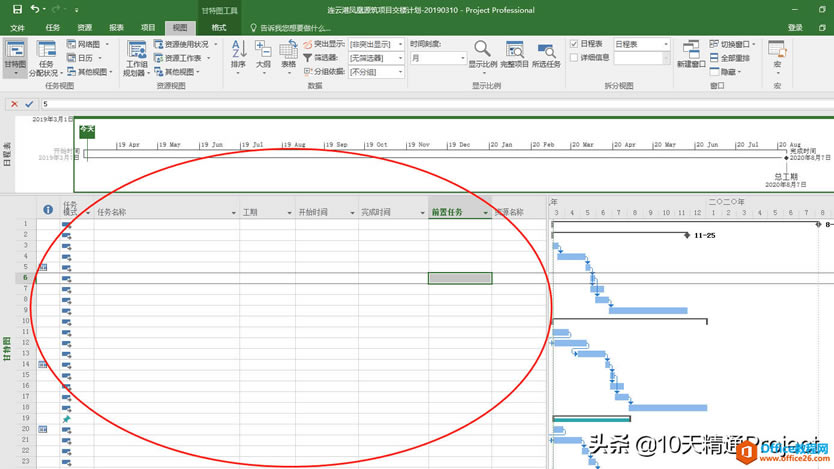Confirm entry with the blue checkmark icon
Image resolution: width=834 pixels, height=469 pixels.
coord(29,104)
